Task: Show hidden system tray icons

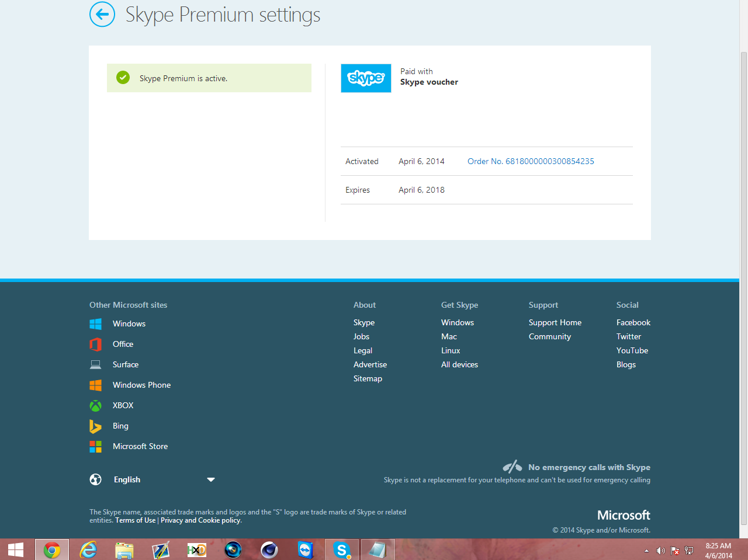Action: point(646,551)
